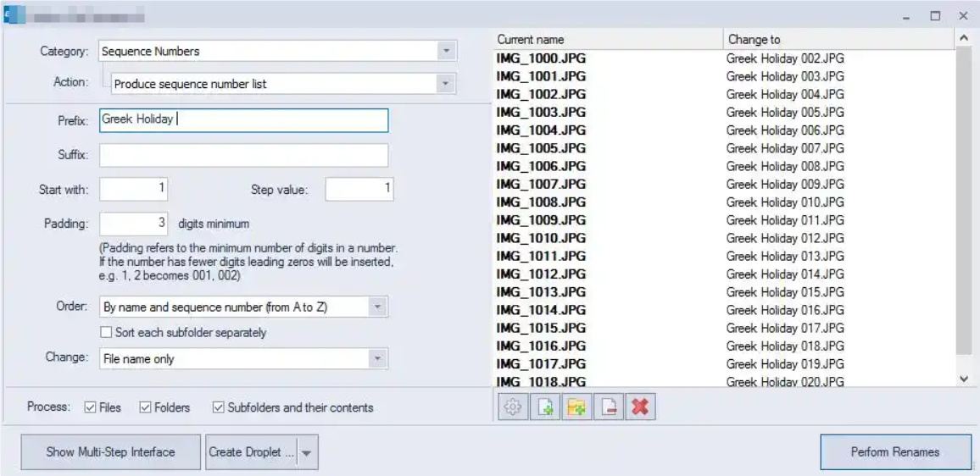980x476 pixels.
Task: Click the new name Greek Holiday 010.JPG
Action: click(x=785, y=202)
